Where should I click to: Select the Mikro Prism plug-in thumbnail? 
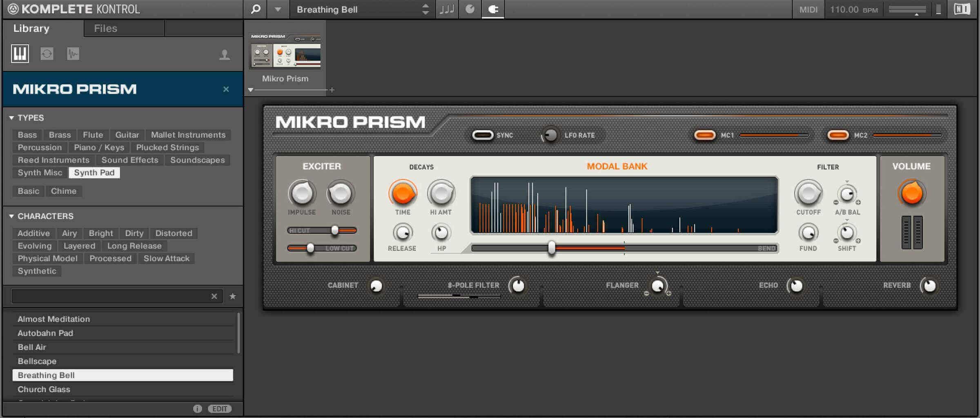click(x=285, y=51)
